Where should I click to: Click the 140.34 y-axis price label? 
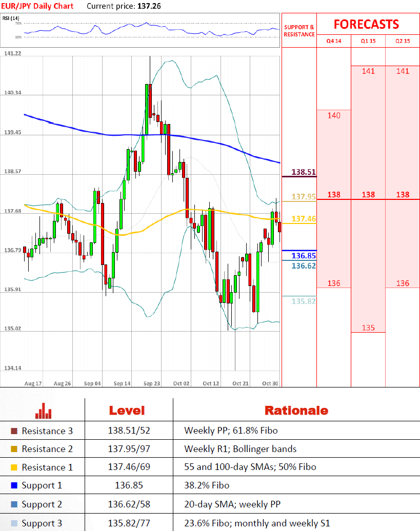pyautogui.click(x=12, y=92)
